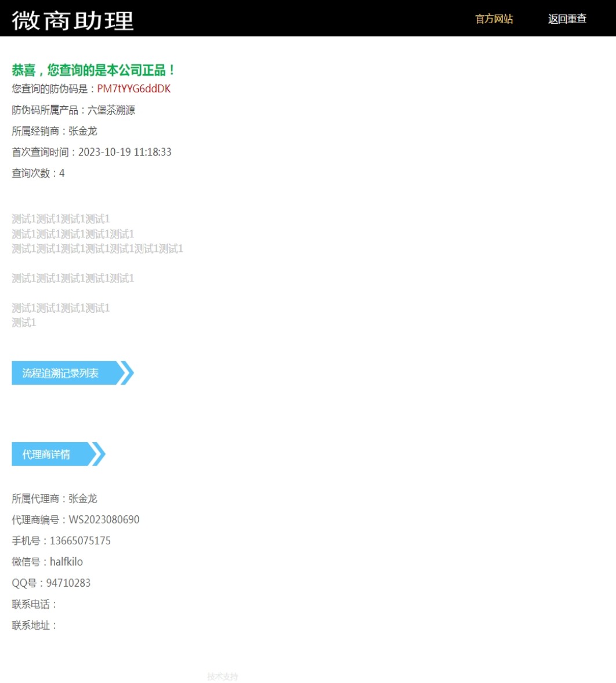Click the WeChat ID halfkilo
Image resolution: width=616 pixels, height=683 pixels.
pyautogui.click(x=66, y=562)
